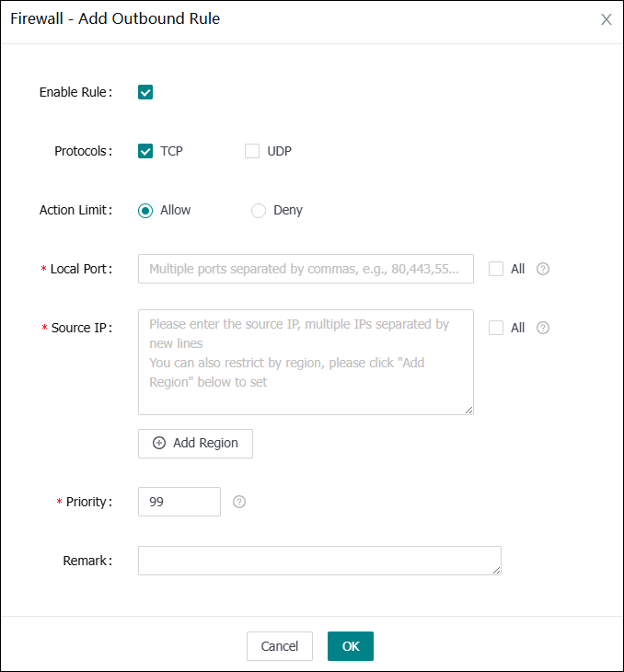Confirm the rule with the OK button

coord(351,646)
